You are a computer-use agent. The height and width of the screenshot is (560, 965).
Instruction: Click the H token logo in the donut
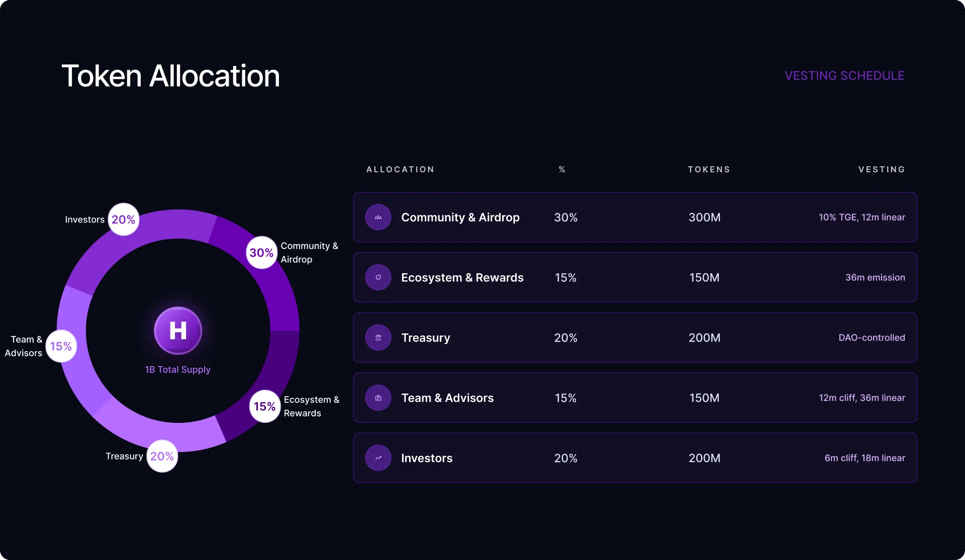tap(178, 330)
